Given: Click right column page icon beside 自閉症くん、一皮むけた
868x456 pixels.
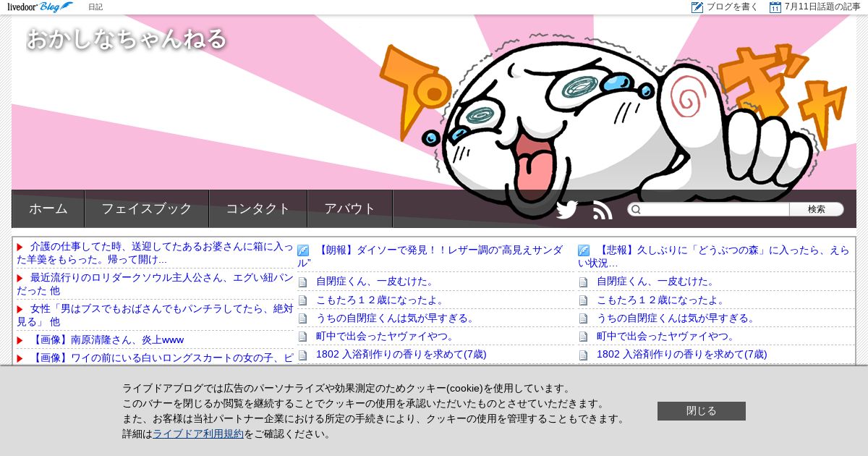Looking at the screenshot, I should pos(583,282).
